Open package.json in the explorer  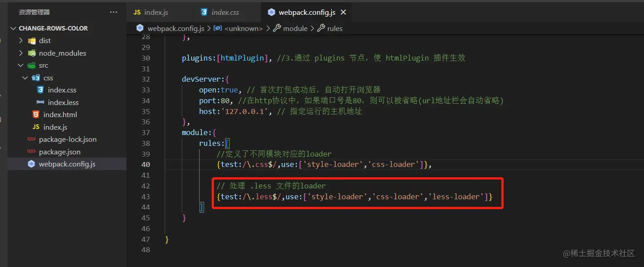pyautogui.click(x=60, y=152)
